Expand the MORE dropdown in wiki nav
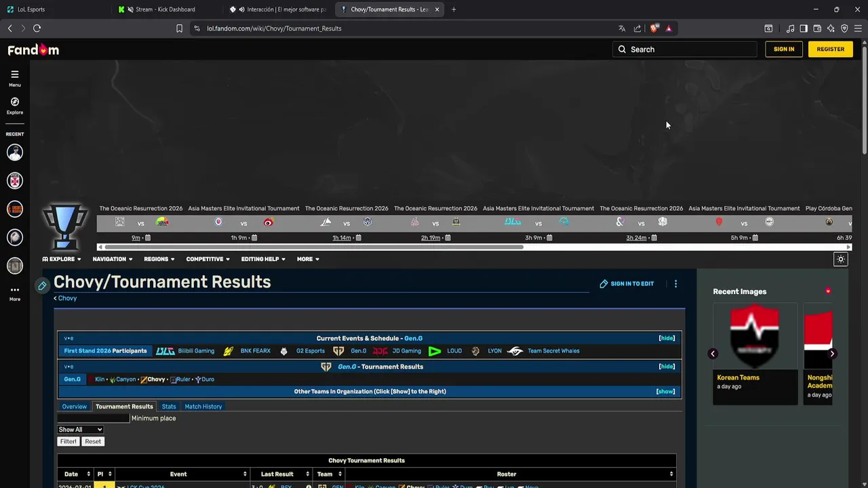The height and width of the screenshot is (488, 868). pos(308,259)
